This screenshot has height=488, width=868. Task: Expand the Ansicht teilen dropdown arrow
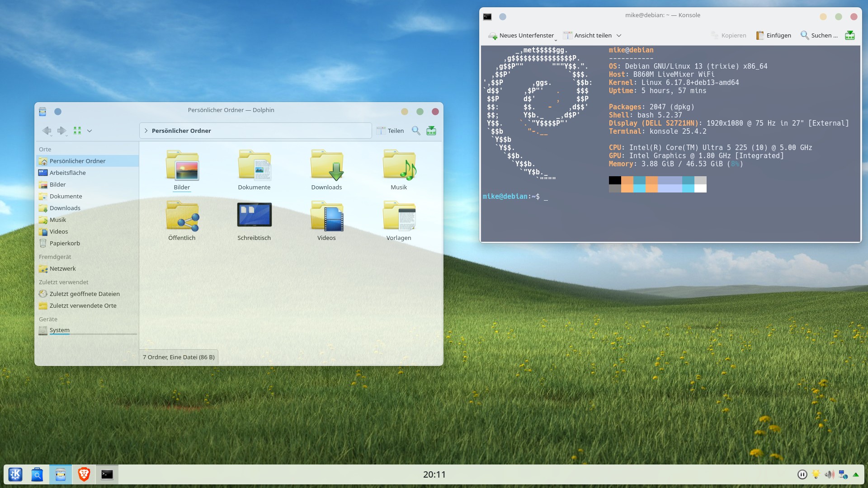click(619, 35)
